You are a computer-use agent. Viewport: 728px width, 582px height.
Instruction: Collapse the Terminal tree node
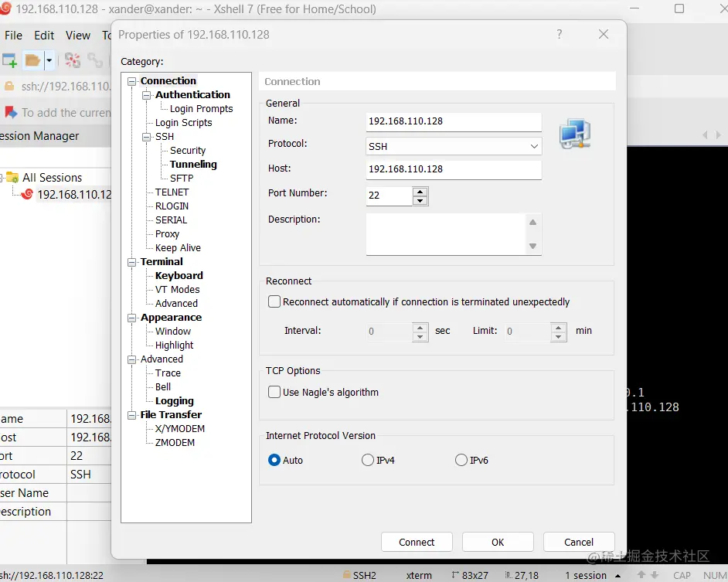[132, 263]
